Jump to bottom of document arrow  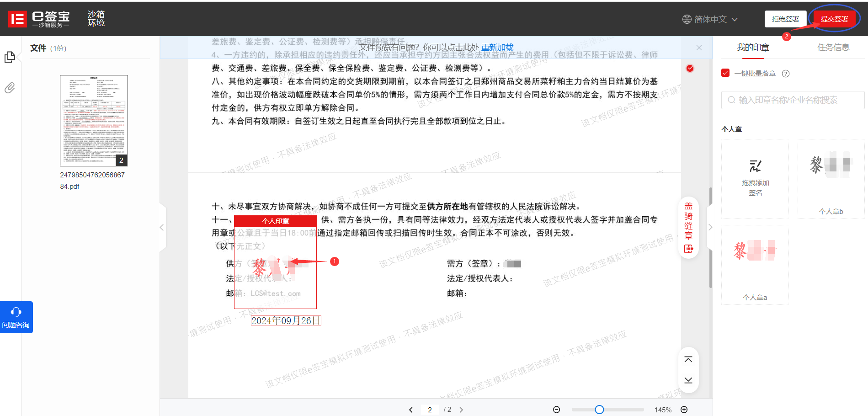[x=688, y=380]
